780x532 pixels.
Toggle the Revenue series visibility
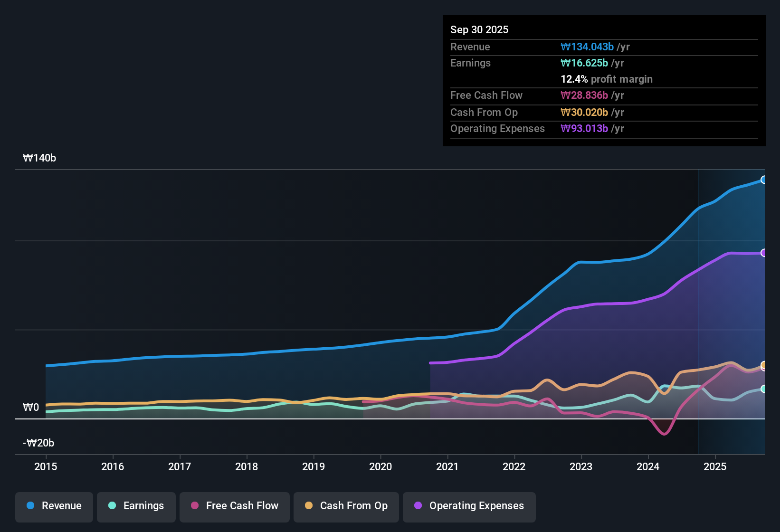pyautogui.click(x=54, y=506)
